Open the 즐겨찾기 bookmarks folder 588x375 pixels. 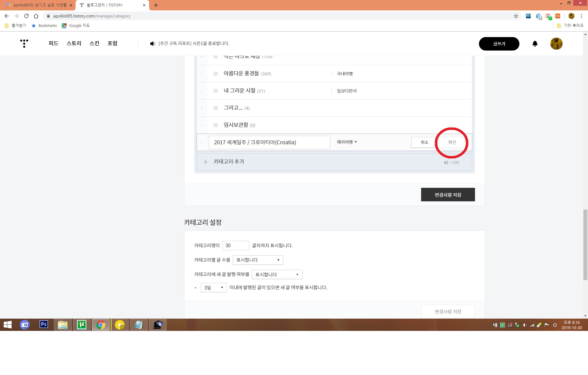[x=16, y=25]
